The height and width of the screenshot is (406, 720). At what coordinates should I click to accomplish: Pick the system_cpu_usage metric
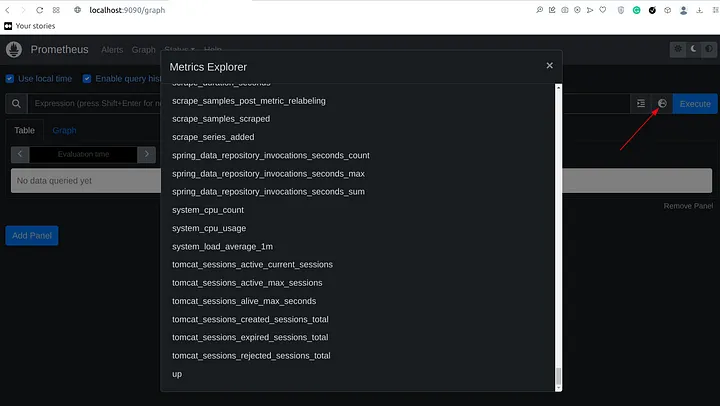pyautogui.click(x=209, y=228)
